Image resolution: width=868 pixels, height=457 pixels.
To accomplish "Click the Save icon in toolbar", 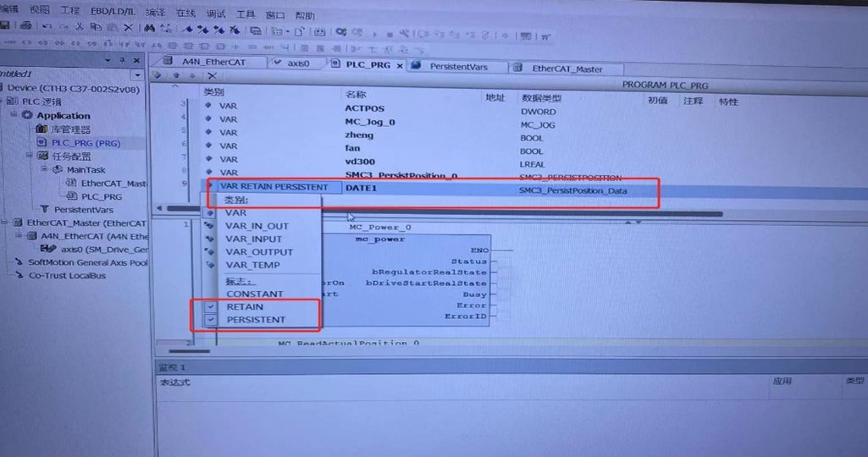I will [x=5, y=25].
